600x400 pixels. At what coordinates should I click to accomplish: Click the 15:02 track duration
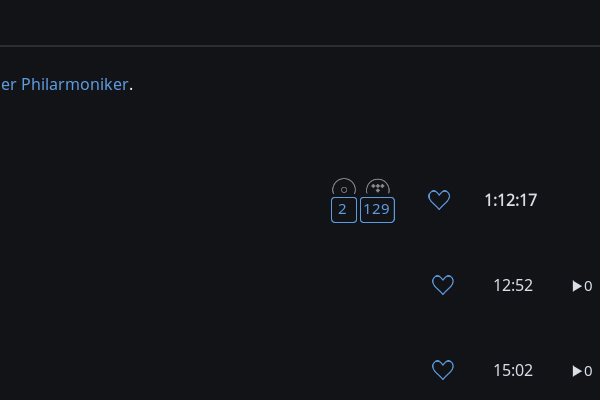tap(513, 370)
